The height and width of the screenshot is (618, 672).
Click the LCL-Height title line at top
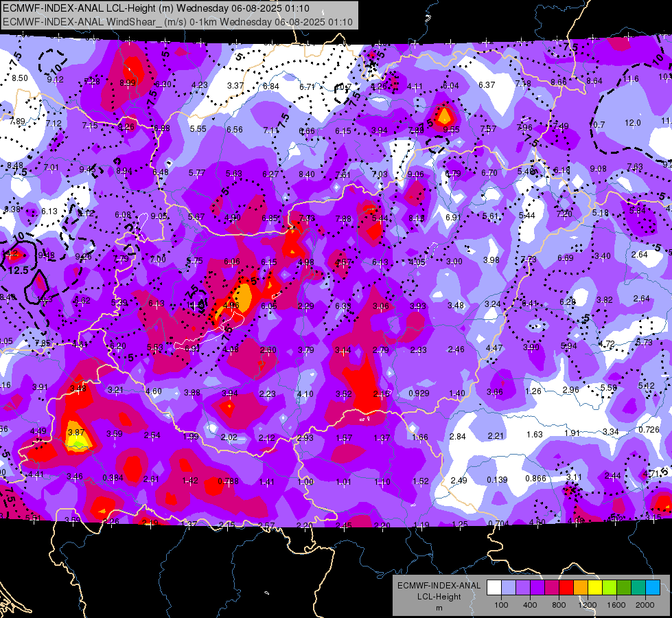tap(156, 8)
